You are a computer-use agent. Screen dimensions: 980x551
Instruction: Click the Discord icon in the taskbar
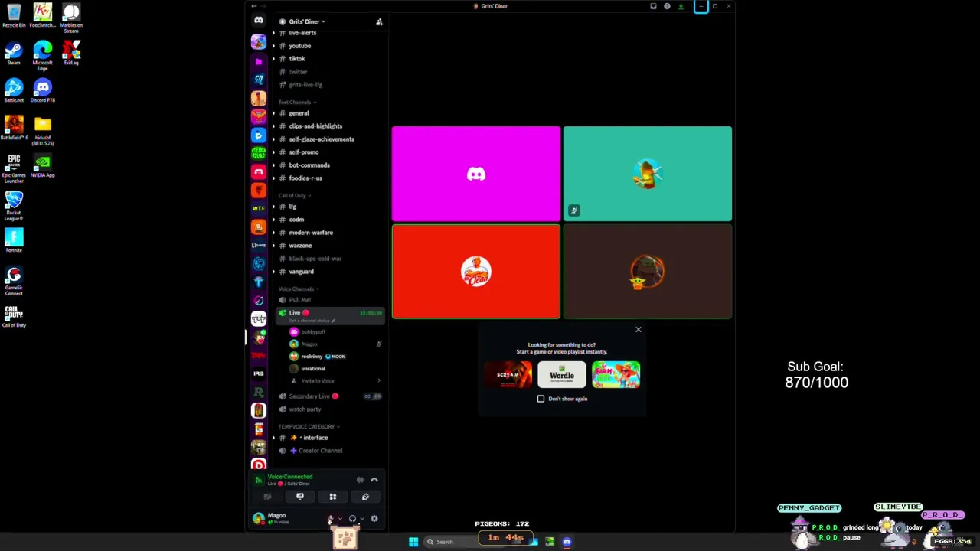tap(567, 542)
